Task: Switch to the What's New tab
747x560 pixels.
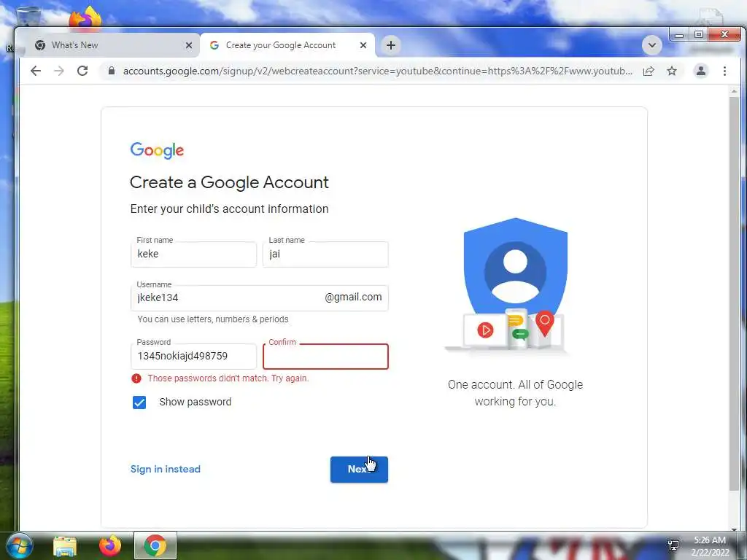Action: coord(109,45)
